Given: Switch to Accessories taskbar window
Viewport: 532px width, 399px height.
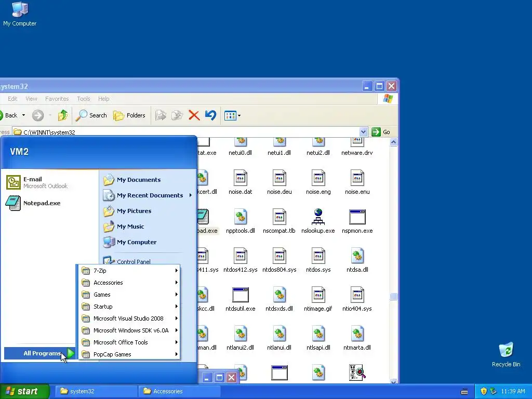Looking at the screenshot, I should 179,391.
